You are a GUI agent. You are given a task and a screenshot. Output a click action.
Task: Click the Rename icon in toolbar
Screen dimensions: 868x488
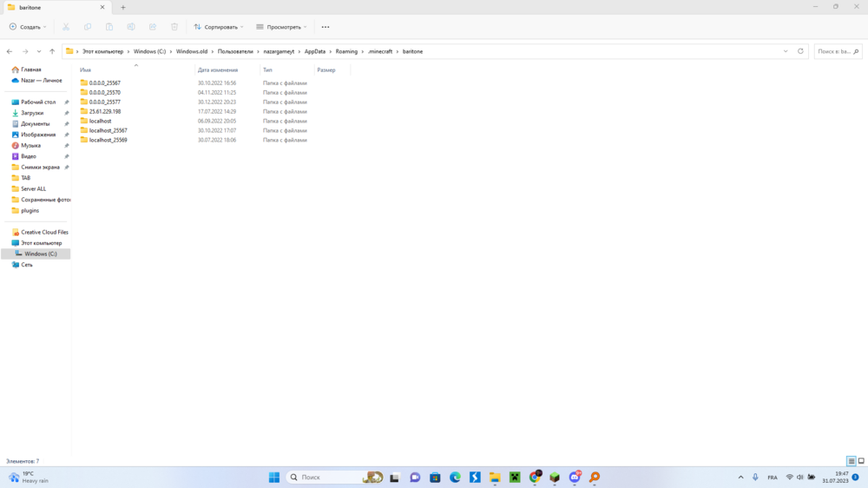[131, 27]
